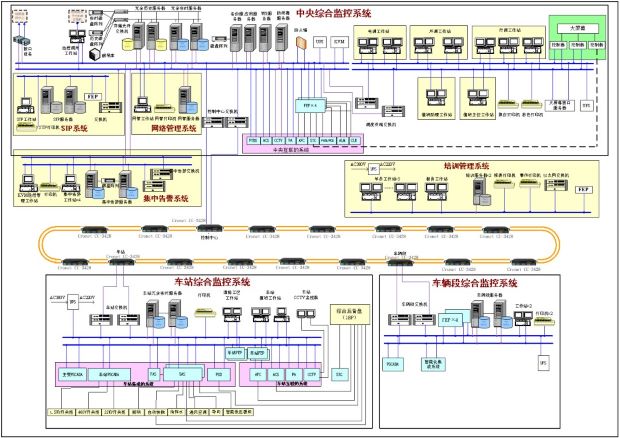Click the PSD box in station pink area
Viewport: 620px width, 438px height.
(219, 374)
